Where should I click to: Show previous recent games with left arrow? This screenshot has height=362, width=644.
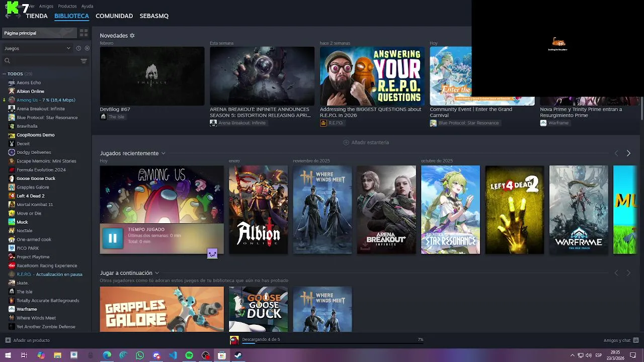(616, 153)
